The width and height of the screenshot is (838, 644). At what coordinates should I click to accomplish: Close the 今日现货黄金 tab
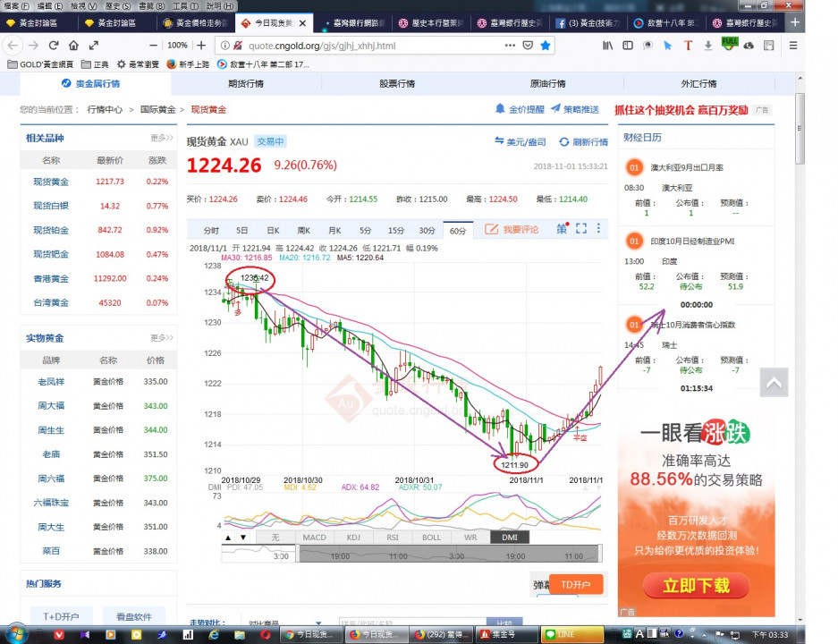[302, 23]
